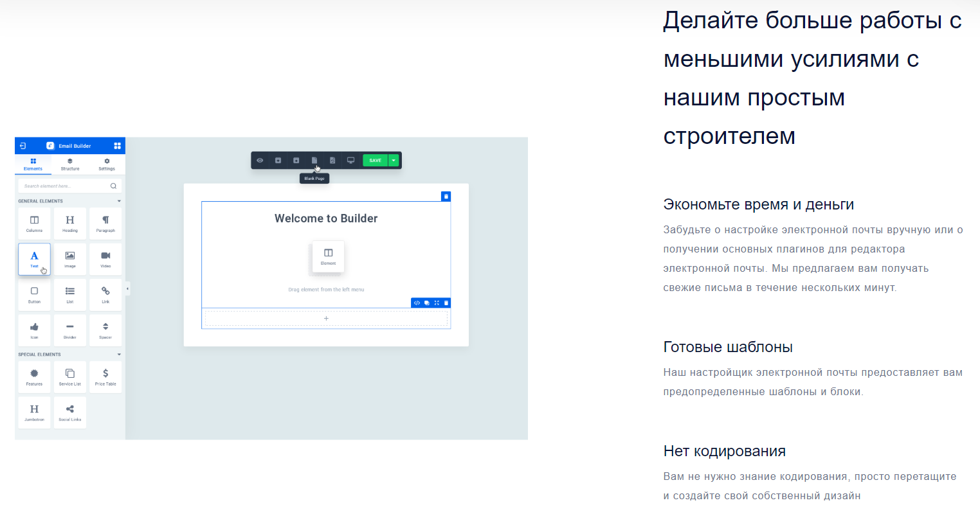980x514 pixels.
Task: Select the List element
Action: (70, 295)
